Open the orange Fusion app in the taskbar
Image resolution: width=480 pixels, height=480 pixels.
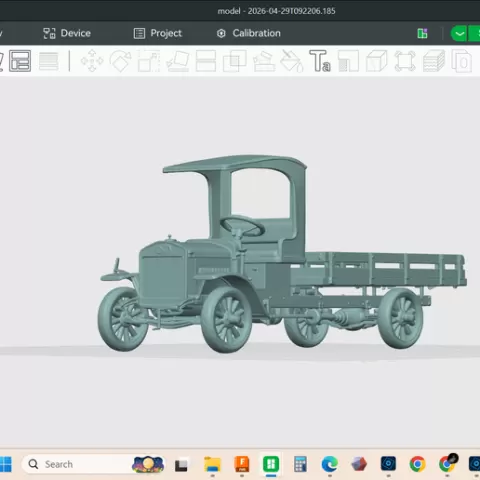242,464
